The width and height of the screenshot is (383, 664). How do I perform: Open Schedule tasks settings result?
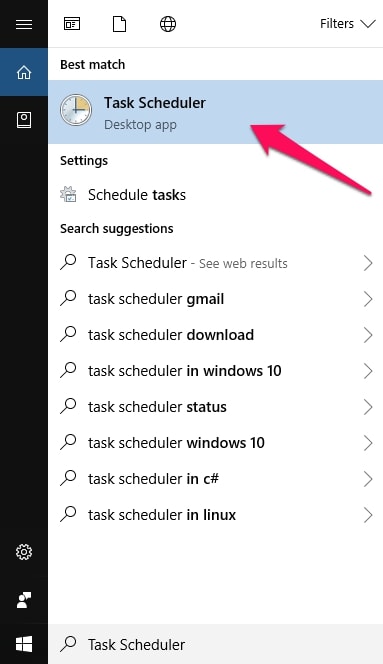coord(215,195)
